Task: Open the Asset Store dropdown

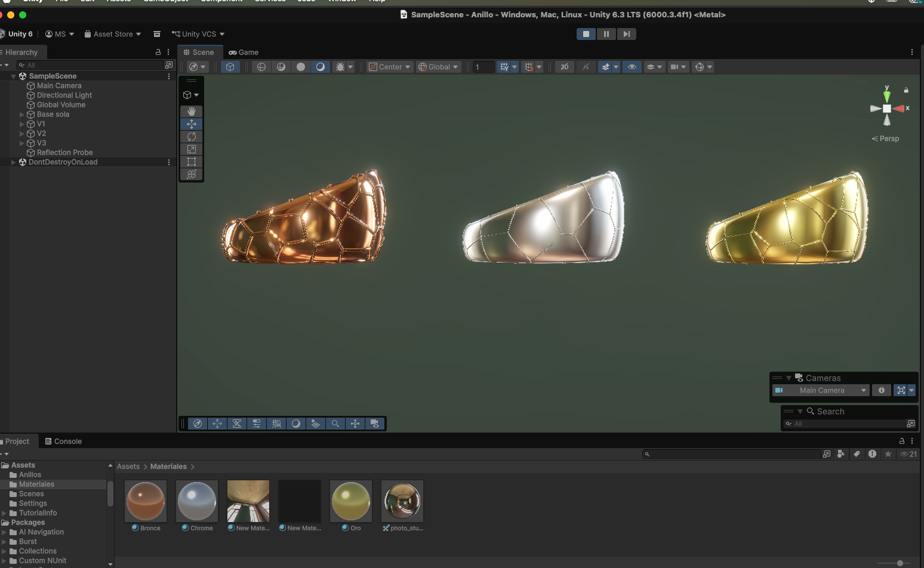Action: 113,34
